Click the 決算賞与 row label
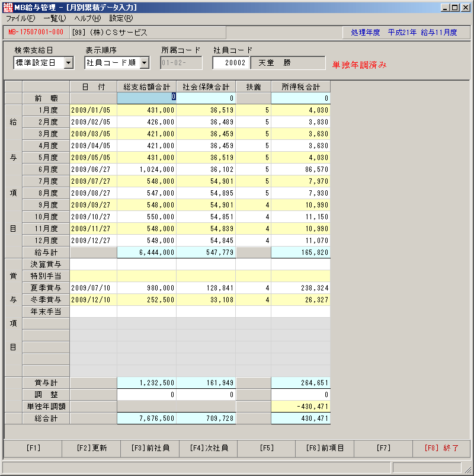This screenshot has height=476, width=474. (46, 264)
